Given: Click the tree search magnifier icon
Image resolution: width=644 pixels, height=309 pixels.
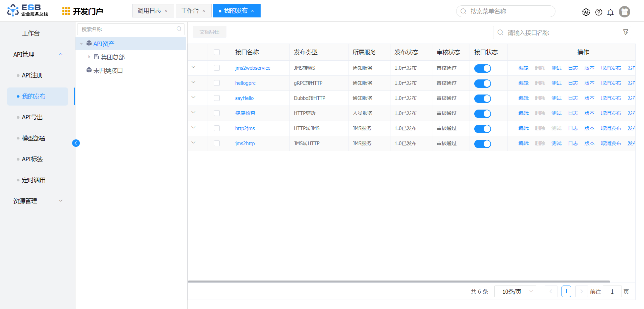Looking at the screenshot, I should (x=179, y=29).
